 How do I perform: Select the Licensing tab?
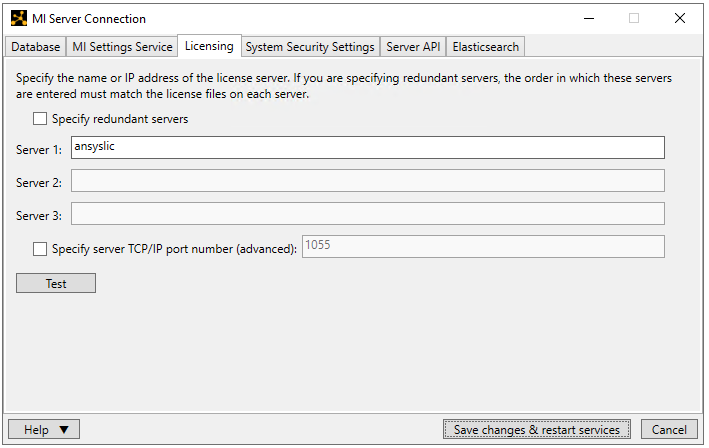click(209, 46)
